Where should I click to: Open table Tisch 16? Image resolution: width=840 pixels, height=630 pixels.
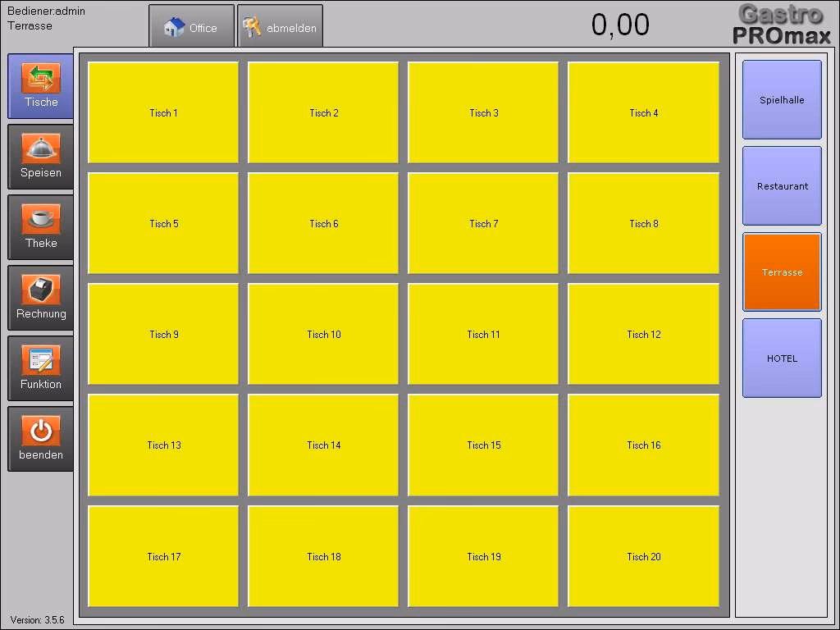(643, 445)
